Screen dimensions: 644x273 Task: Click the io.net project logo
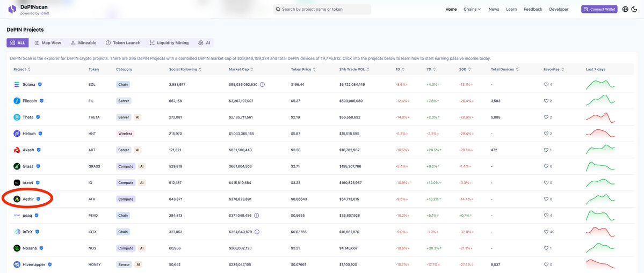pos(17,182)
